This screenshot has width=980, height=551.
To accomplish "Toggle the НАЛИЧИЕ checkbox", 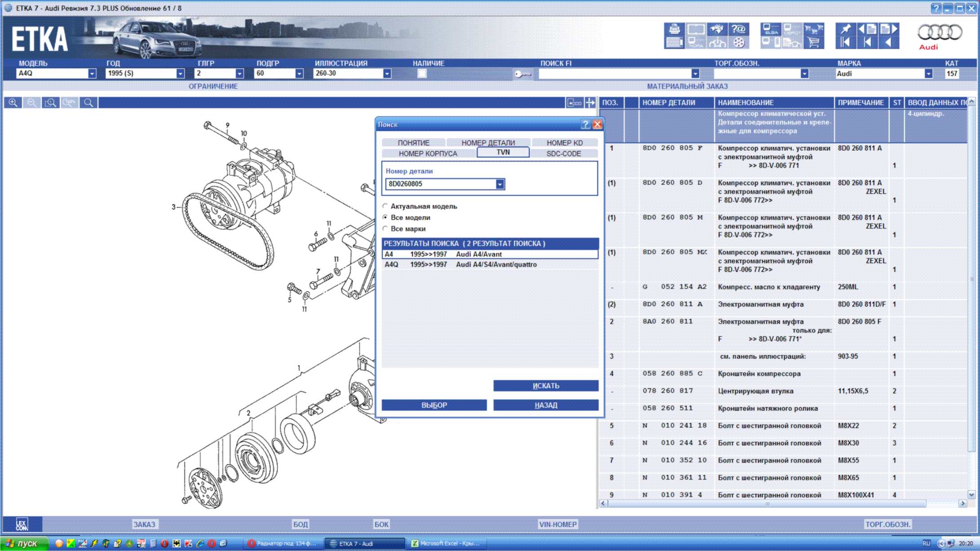I will (x=421, y=73).
